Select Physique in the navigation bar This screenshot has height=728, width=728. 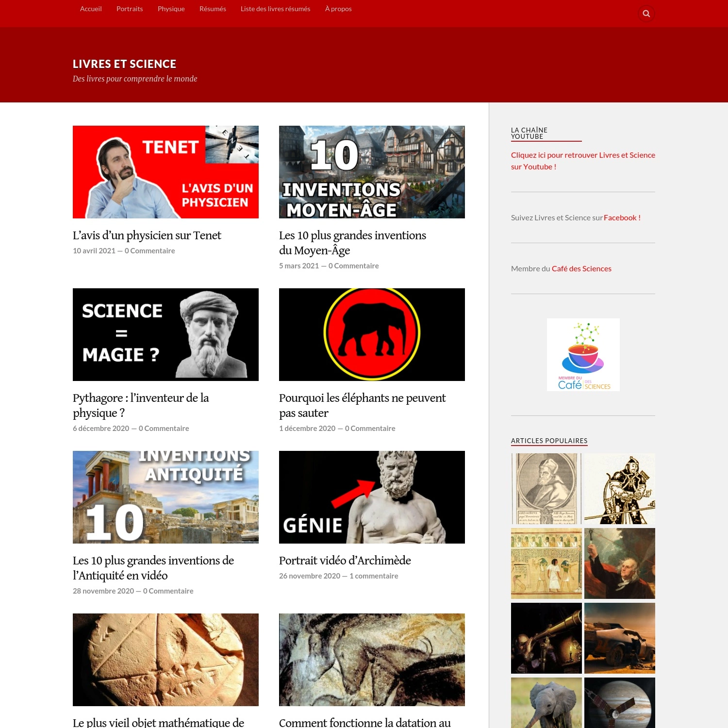171,9
